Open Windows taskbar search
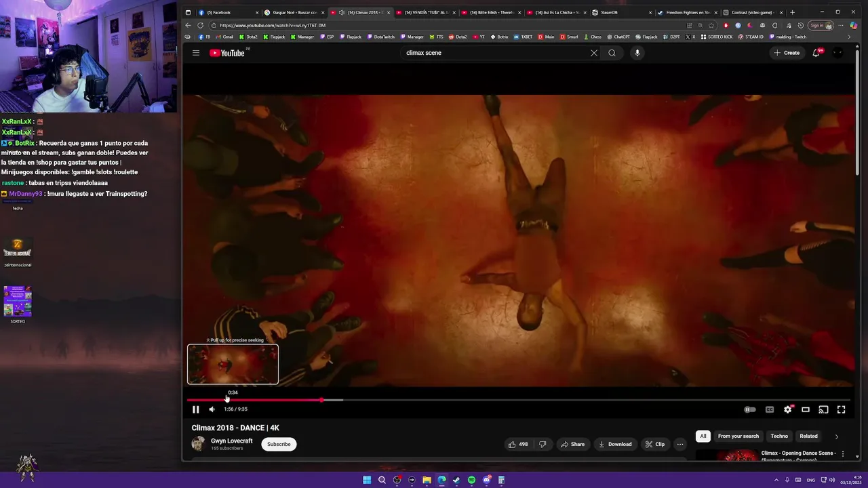Viewport: 868px width, 488px height. tap(382, 480)
